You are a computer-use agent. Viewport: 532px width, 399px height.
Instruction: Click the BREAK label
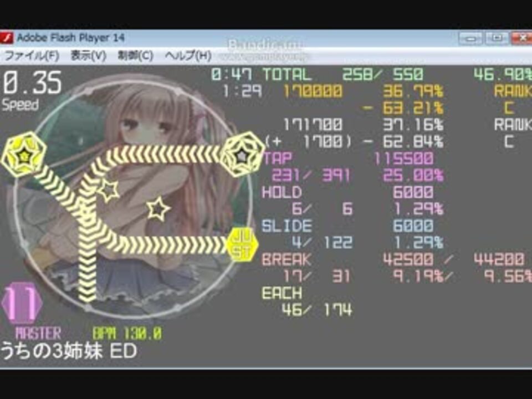tap(287, 259)
